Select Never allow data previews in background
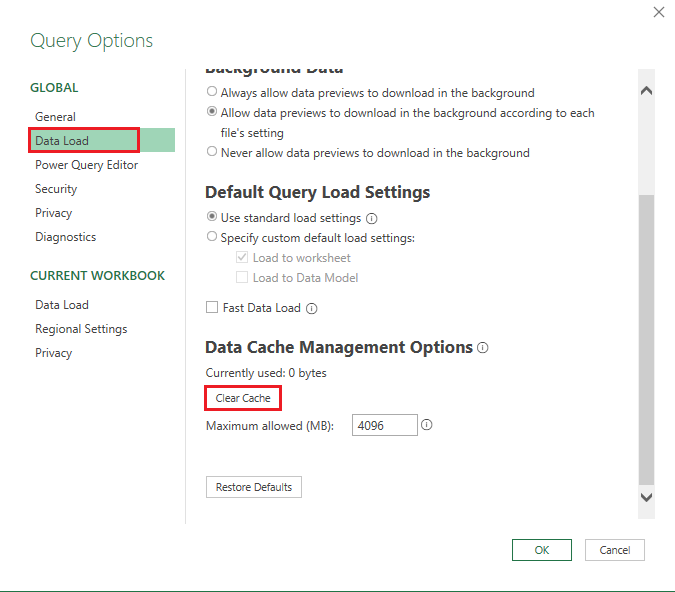The width and height of the screenshot is (675, 592). (x=212, y=151)
